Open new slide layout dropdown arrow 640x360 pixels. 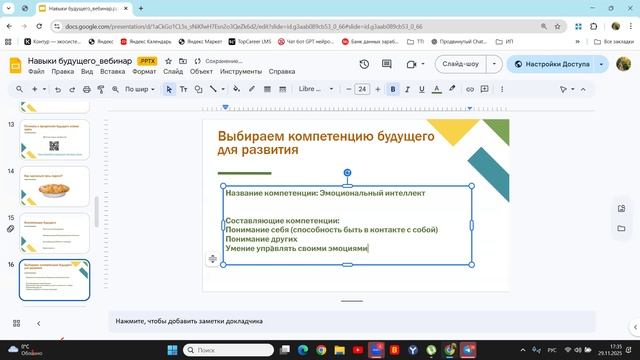44,89
